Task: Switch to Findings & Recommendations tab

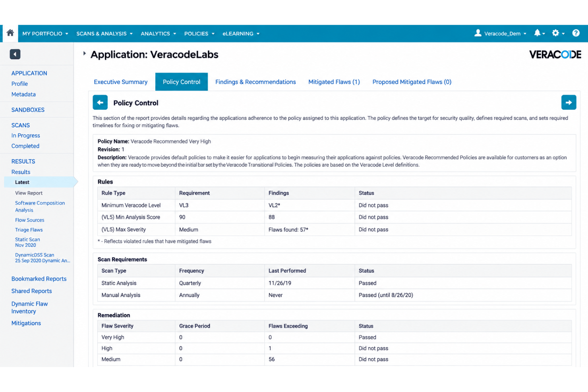Action: pyautogui.click(x=255, y=82)
